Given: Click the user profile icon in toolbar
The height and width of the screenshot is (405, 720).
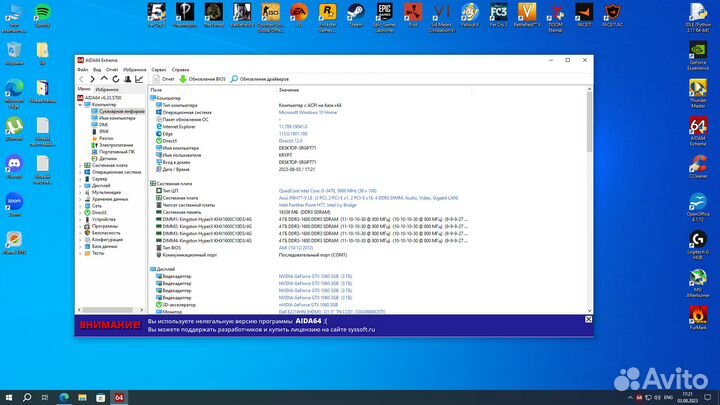Looking at the screenshot, I should (x=128, y=78).
